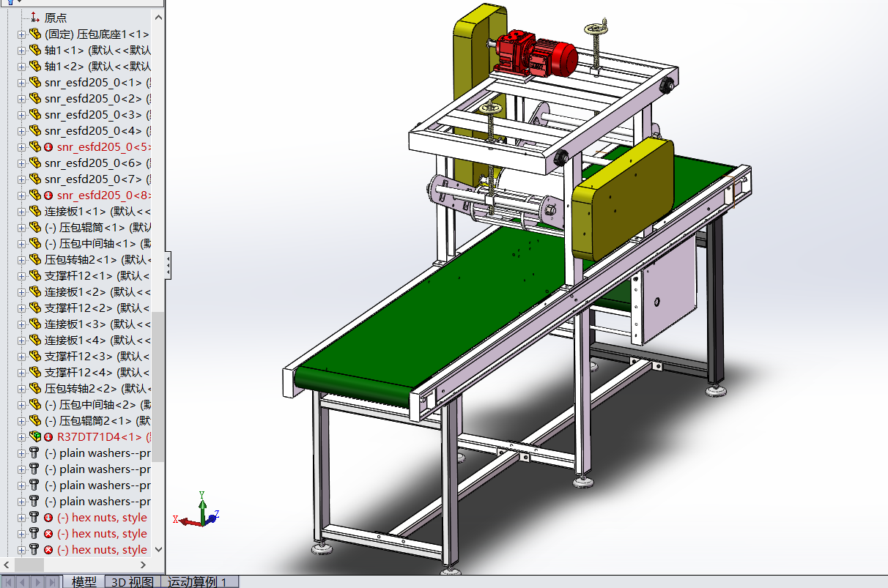Click the part icon next to 轴1<2>
This screenshot has height=588, width=888.
[35, 66]
